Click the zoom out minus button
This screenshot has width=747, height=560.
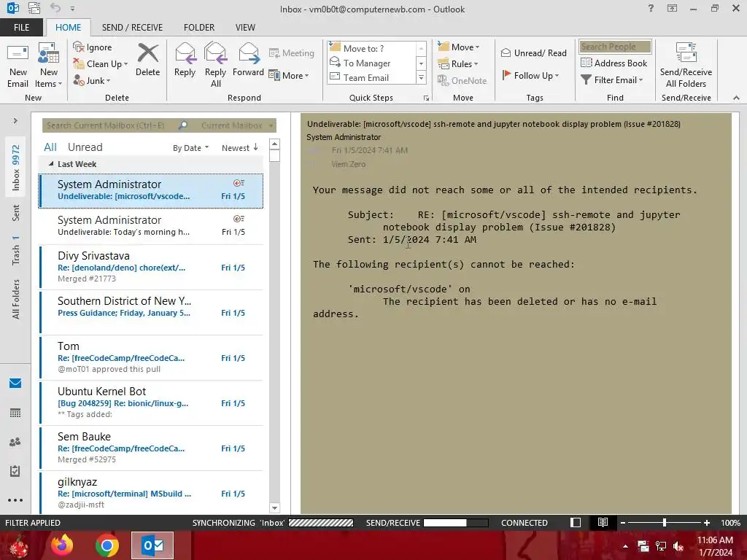point(623,522)
